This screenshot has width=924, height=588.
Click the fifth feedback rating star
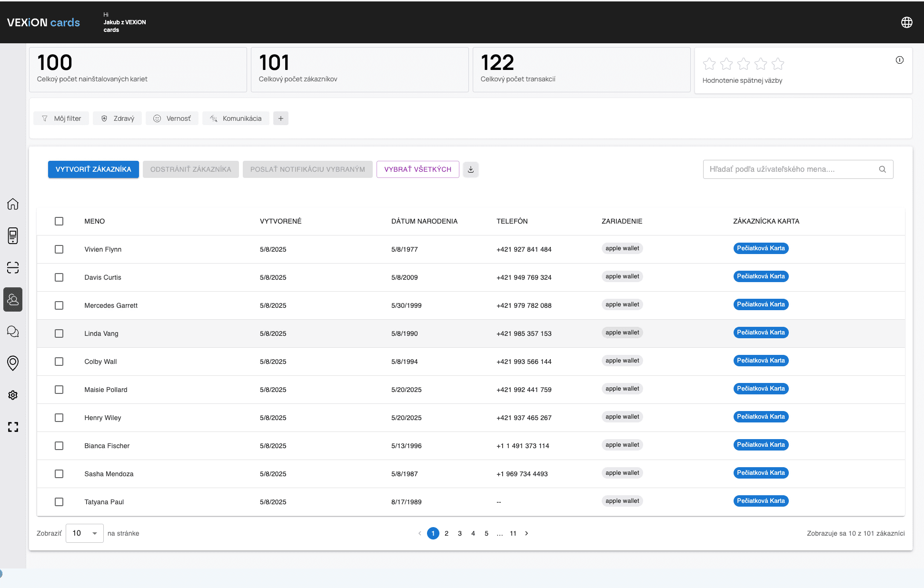pos(778,64)
